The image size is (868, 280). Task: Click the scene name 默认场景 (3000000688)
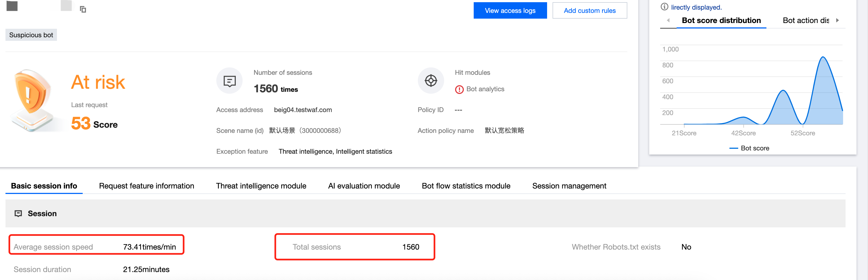tap(305, 131)
